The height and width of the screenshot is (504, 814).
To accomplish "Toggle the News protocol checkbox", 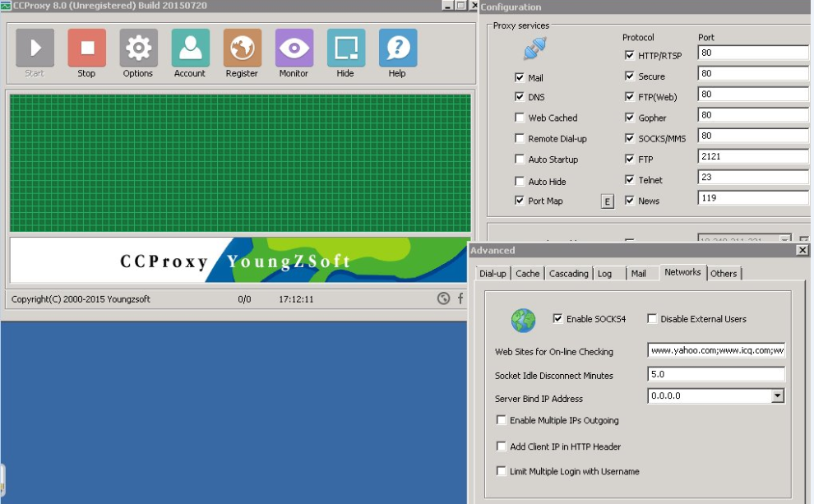I will click(x=629, y=201).
